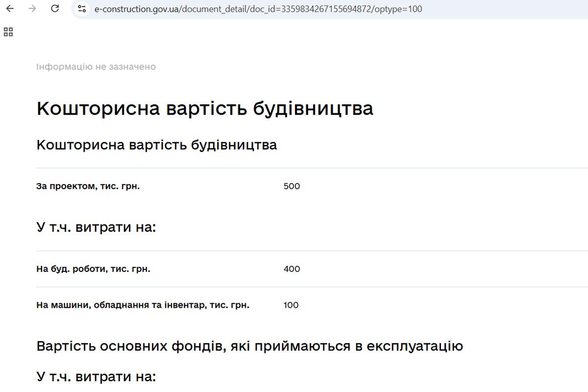The height and width of the screenshot is (392, 588).
Task: Click the browser back arrow icon
Action: 10,8
